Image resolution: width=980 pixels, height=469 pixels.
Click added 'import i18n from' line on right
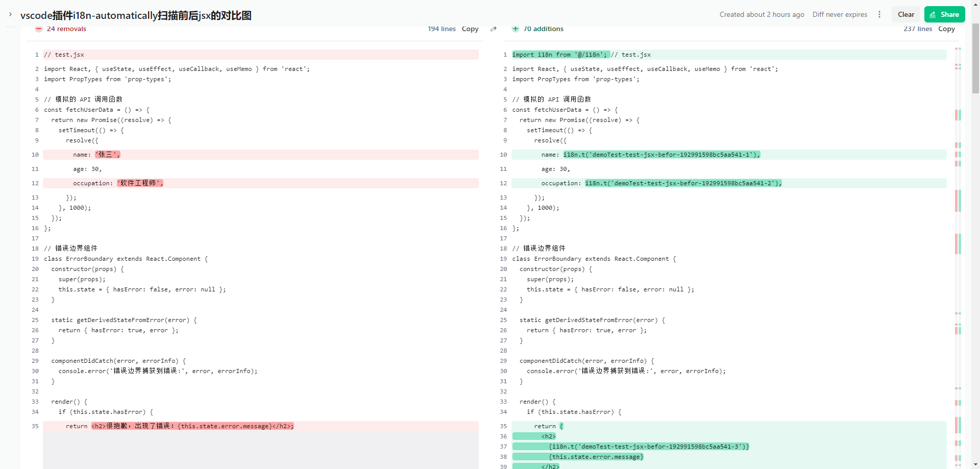[x=729, y=55]
